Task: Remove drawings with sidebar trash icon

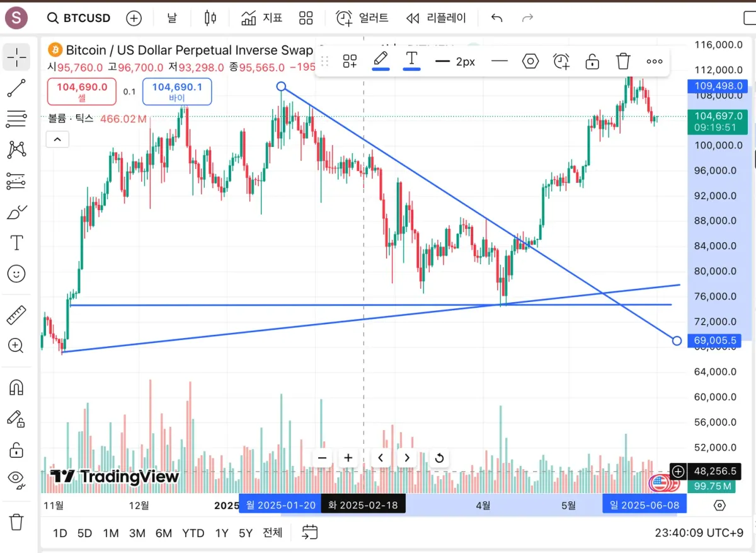Action: tap(16, 521)
